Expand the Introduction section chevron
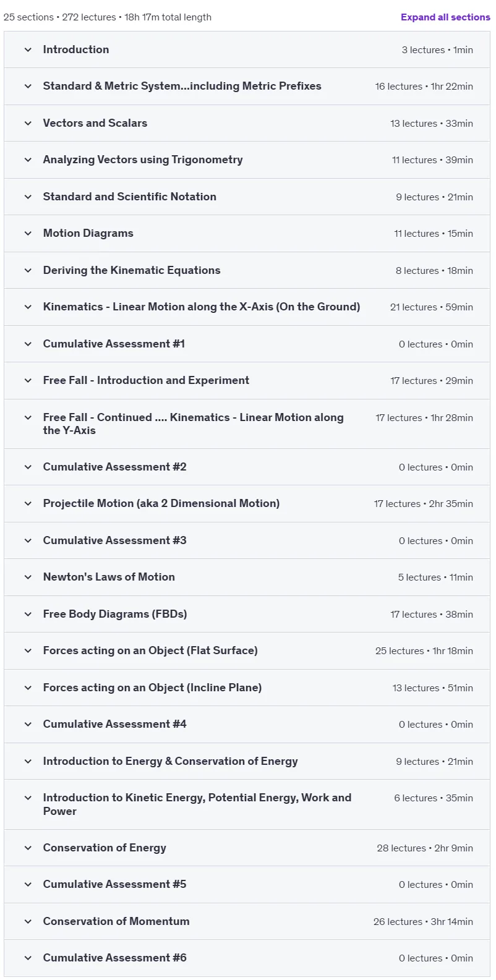Screen dimensions: 496x980 click(x=28, y=49)
